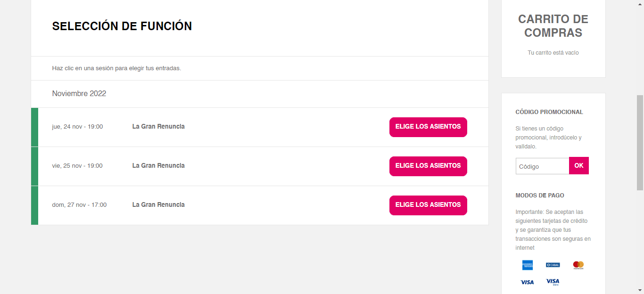
Task: Click the jue, 24 nov - 19:00 session time
Action: tap(77, 127)
